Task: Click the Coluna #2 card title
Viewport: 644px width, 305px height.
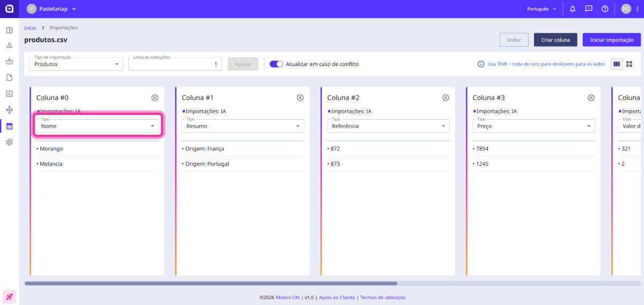Action: tap(343, 98)
